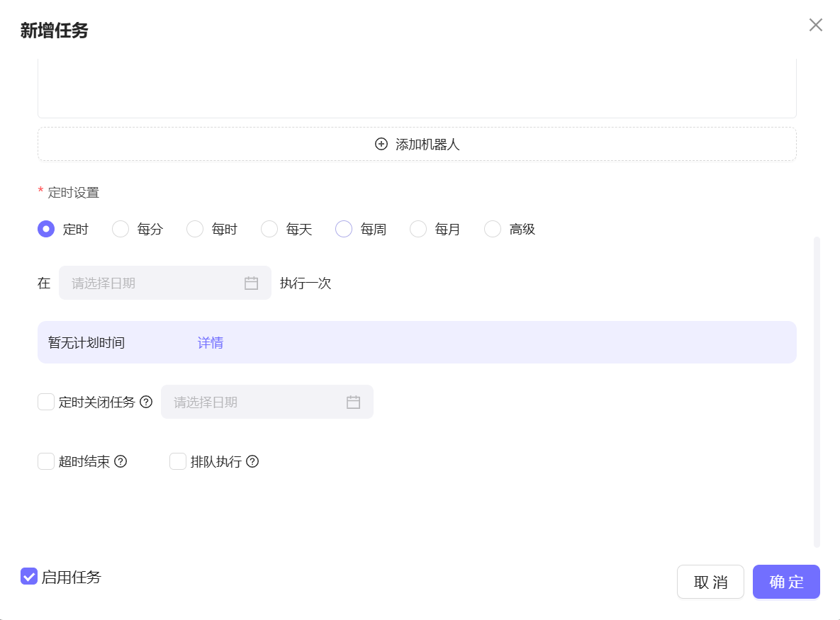The height and width of the screenshot is (620, 840).
Task: Click the help icon beside 超时结束
Action: (121, 461)
